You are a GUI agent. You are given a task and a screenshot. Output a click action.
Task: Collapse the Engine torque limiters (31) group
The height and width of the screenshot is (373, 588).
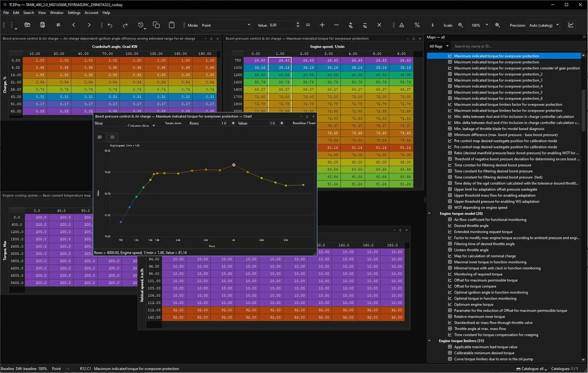429,341
